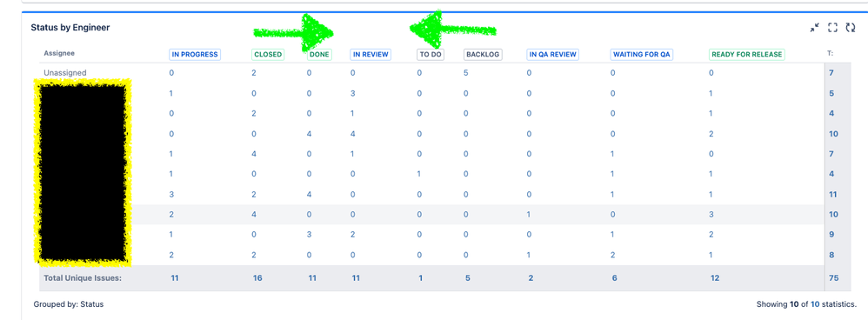The height and width of the screenshot is (320, 868).
Task: Open In Progress count 3
Action: [171, 194]
